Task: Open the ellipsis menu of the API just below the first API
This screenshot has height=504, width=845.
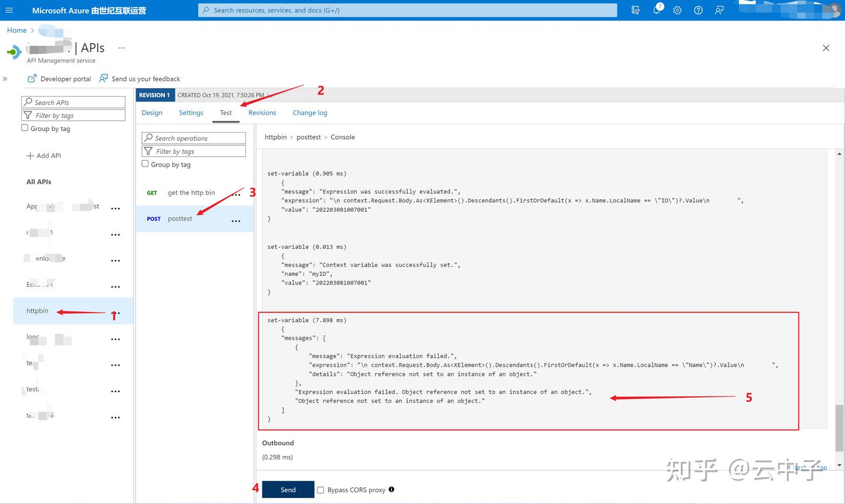Action: pos(116,235)
